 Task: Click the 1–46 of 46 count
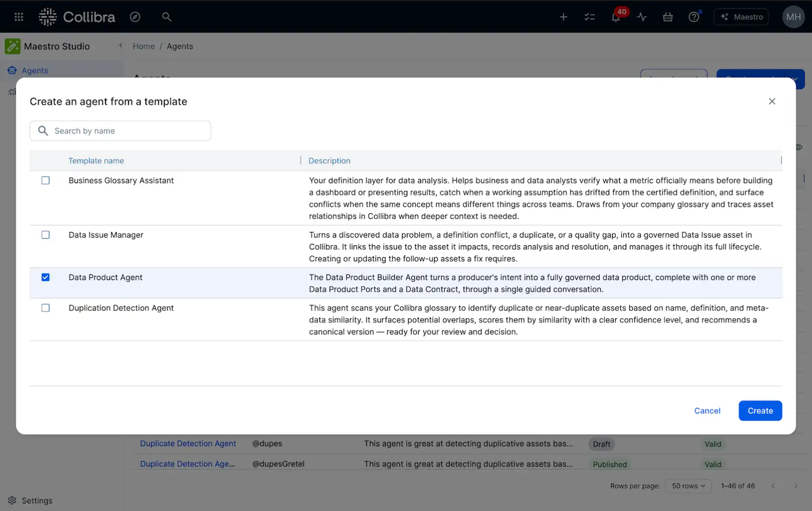tap(738, 486)
